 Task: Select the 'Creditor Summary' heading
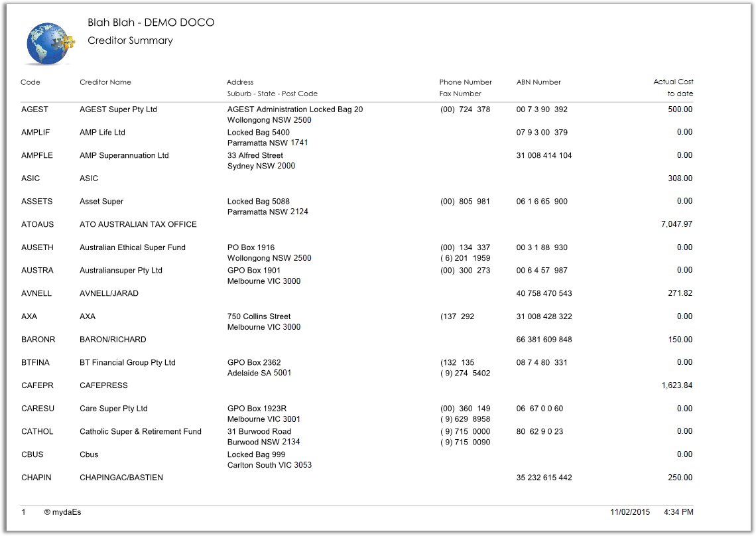point(130,40)
